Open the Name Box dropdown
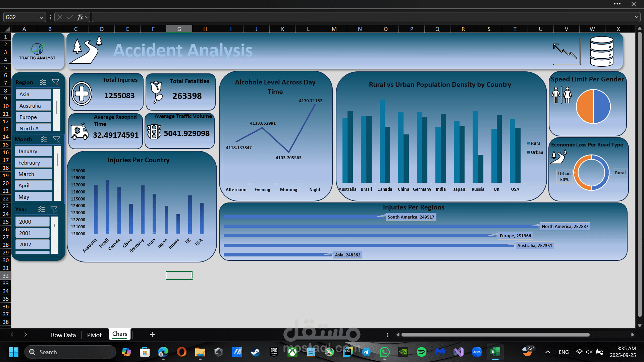 (41, 17)
